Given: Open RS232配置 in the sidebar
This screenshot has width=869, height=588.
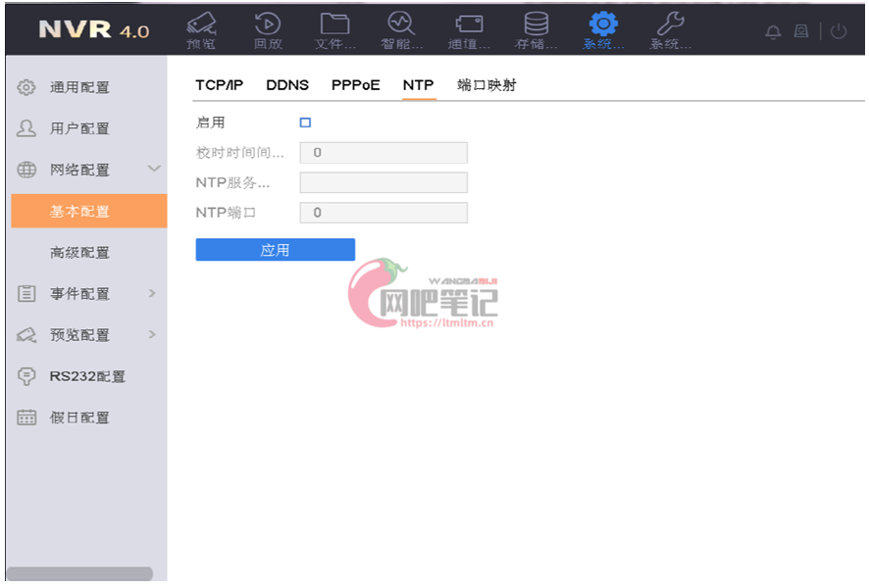Looking at the screenshot, I should click(x=87, y=376).
